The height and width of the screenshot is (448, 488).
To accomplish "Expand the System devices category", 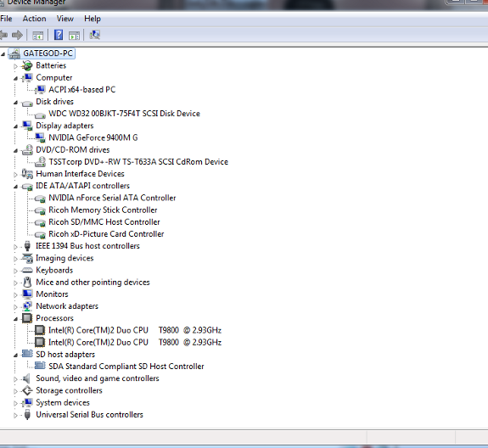I will (x=15, y=404).
